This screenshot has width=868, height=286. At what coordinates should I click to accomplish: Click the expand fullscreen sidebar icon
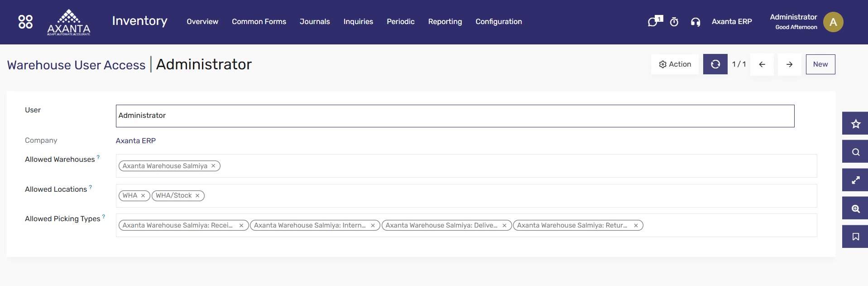[x=855, y=180]
